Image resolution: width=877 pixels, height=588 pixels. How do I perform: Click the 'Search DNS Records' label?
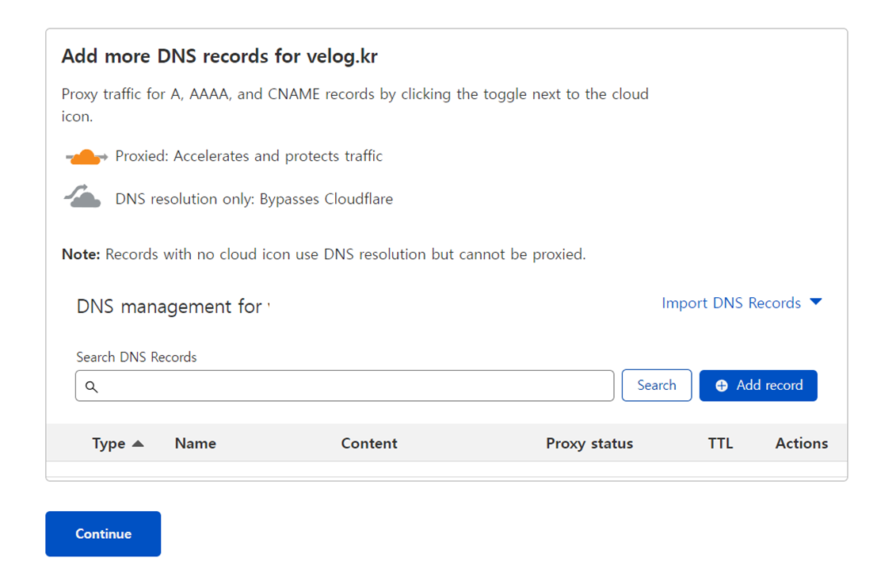pos(136,357)
